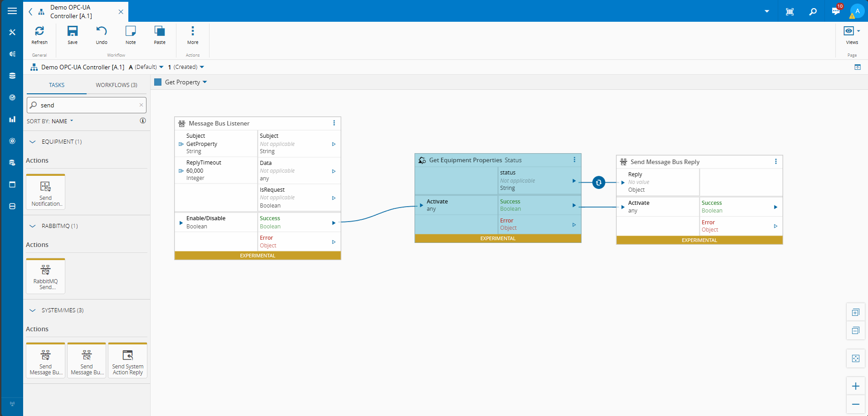This screenshot has height=416, width=868.
Task: Click the sort info icon
Action: tap(143, 121)
